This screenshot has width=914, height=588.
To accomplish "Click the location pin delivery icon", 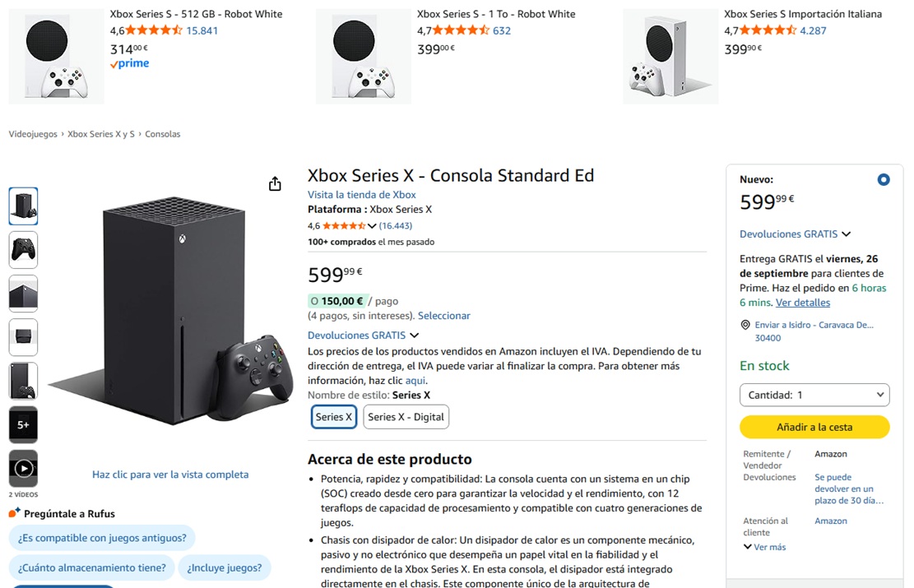I will pyautogui.click(x=745, y=326).
